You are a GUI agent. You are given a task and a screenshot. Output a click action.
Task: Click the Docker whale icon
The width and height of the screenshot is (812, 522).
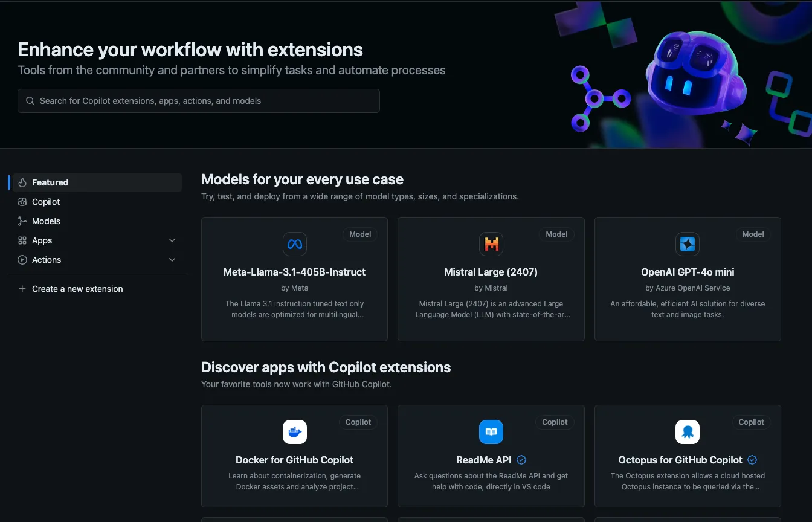pos(294,432)
